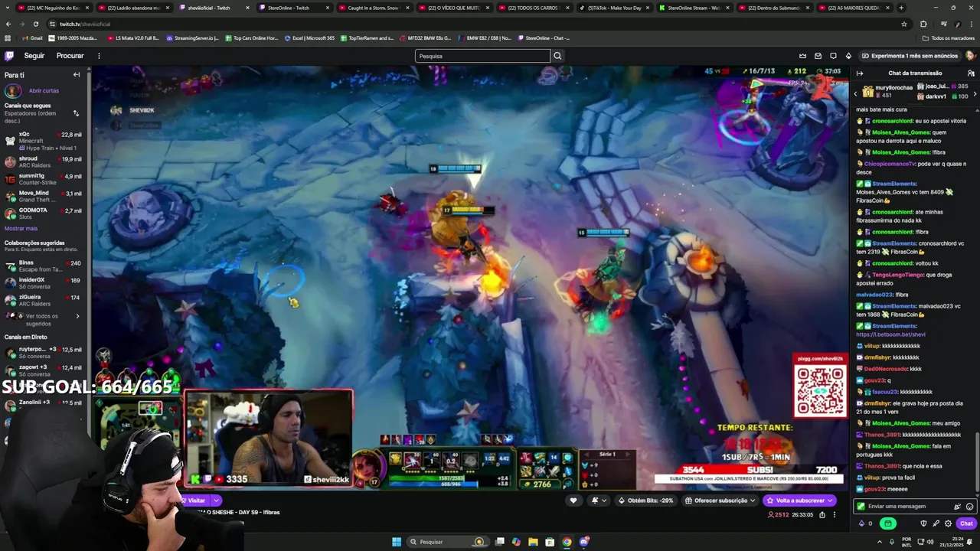Open the Prime loot crown icon
Viewport: 980px width, 551px height.
point(802,56)
